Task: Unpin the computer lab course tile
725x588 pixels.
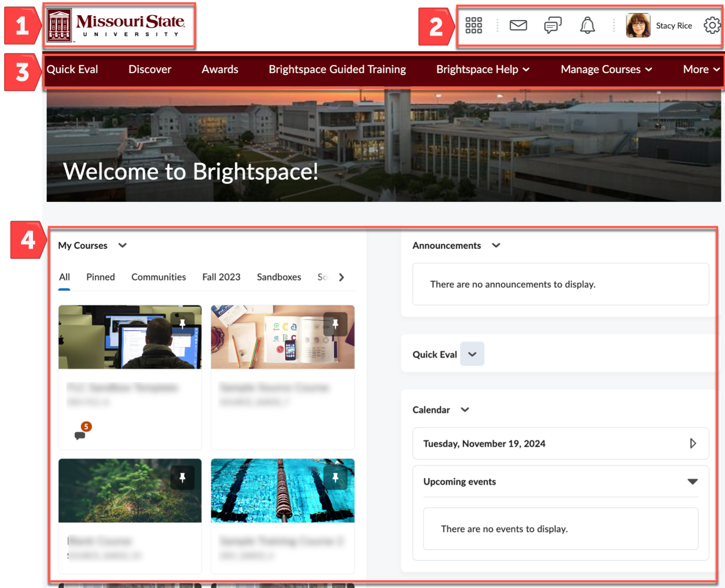Action: [182, 324]
